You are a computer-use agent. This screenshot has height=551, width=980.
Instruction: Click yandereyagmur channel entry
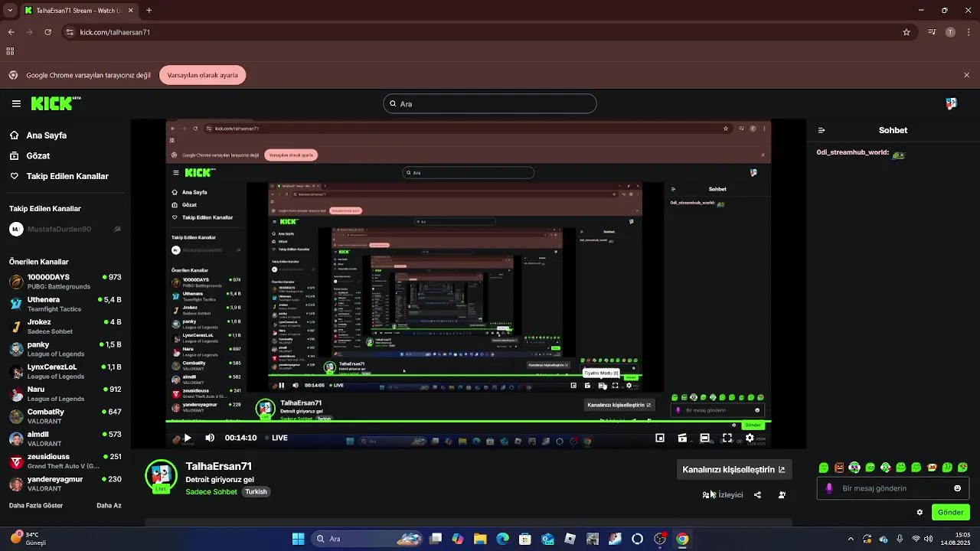pyautogui.click(x=65, y=484)
